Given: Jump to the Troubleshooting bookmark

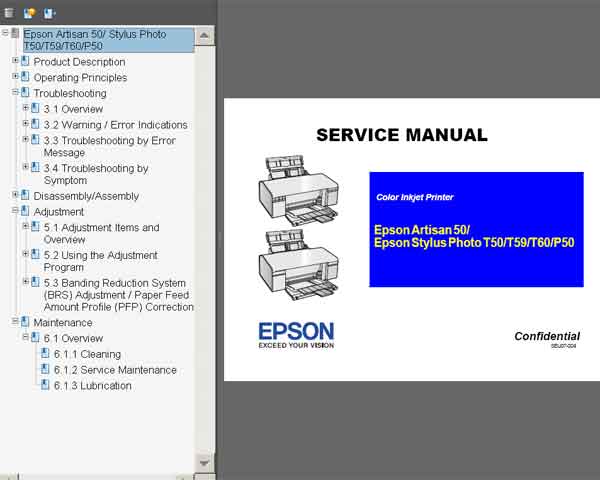Looking at the screenshot, I should click(70, 93).
